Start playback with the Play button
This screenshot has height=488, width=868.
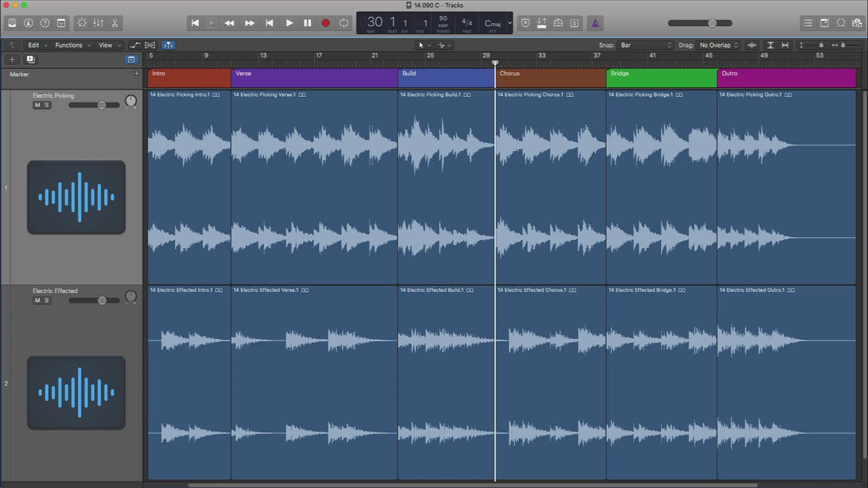289,23
